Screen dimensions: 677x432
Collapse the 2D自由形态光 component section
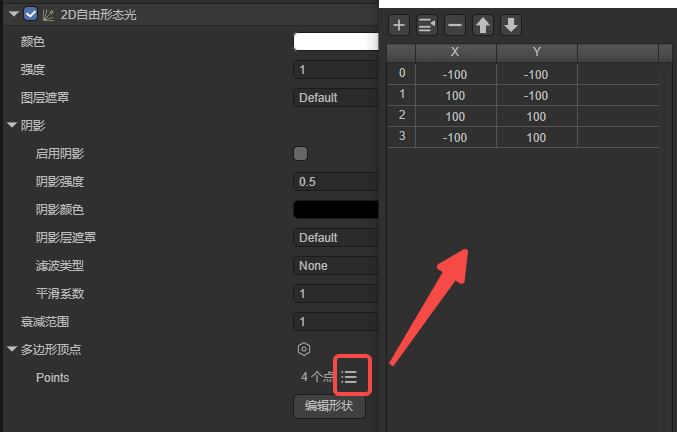(12, 14)
